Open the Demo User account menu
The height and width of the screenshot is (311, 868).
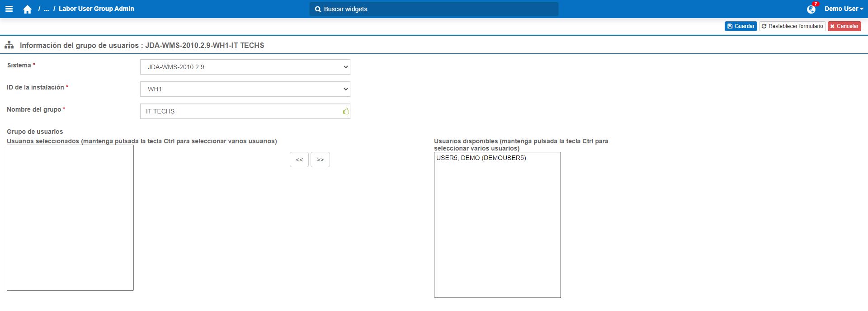tap(844, 9)
